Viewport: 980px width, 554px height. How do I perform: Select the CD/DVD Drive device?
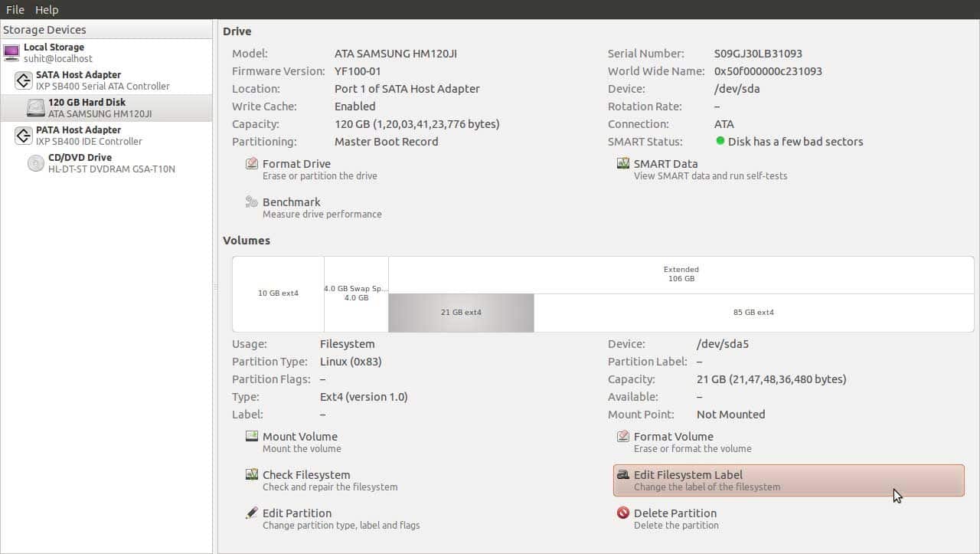click(80, 163)
